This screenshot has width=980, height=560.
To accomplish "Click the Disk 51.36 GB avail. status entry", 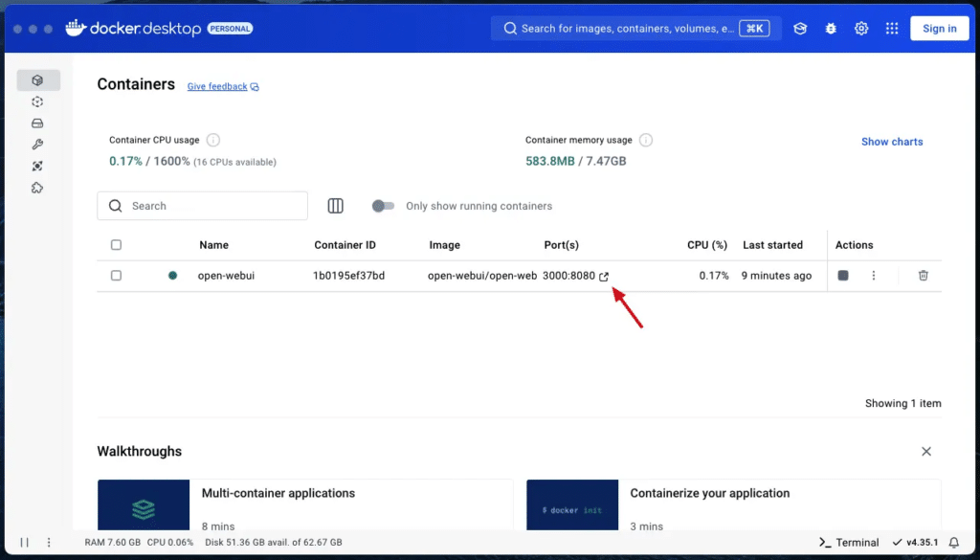I will pos(274,543).
